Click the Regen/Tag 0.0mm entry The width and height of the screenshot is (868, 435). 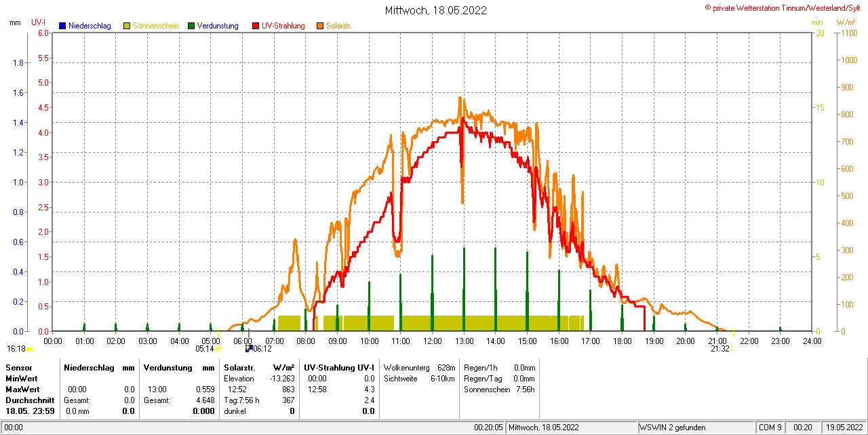[x=499, y=378]
